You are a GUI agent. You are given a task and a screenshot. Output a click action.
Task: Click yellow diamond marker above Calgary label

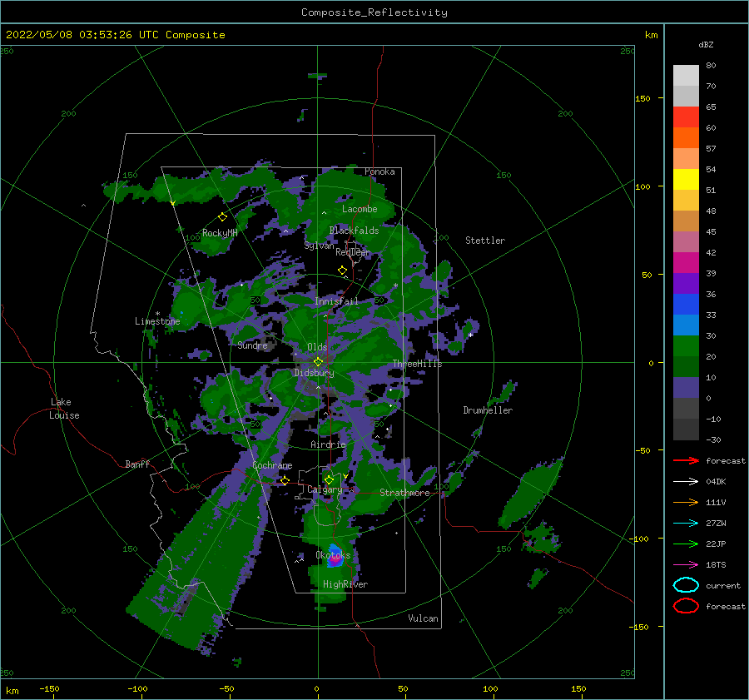point(329,479)
